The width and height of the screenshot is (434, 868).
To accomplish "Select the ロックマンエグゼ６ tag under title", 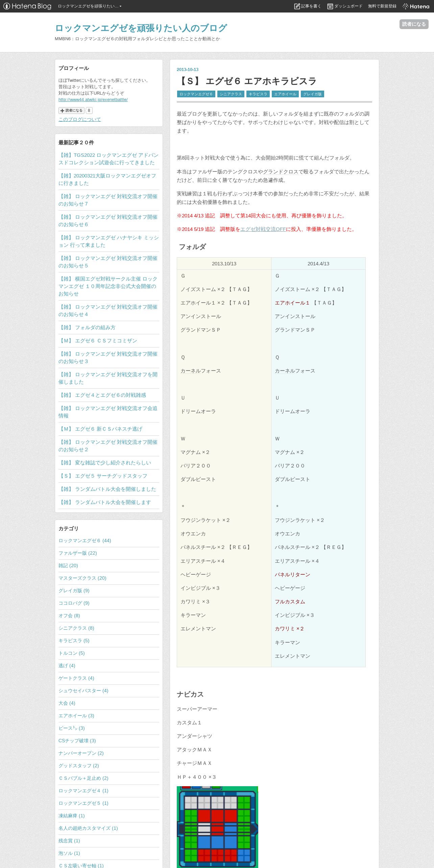I will tap(196, 94).
